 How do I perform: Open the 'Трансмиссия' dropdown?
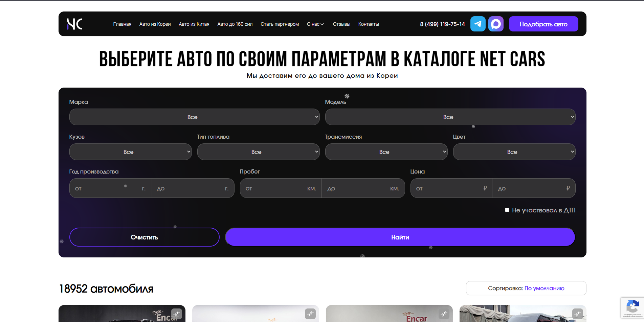pyautogui.click(x=386, y=152)
